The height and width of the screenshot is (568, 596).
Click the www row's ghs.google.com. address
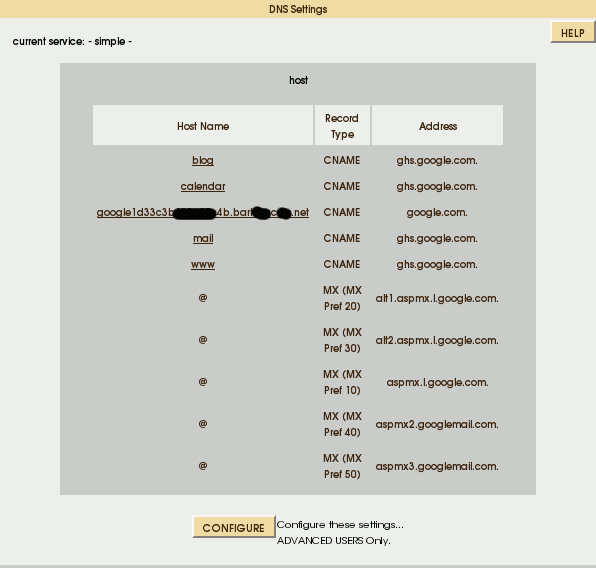(x=437, y=264)
